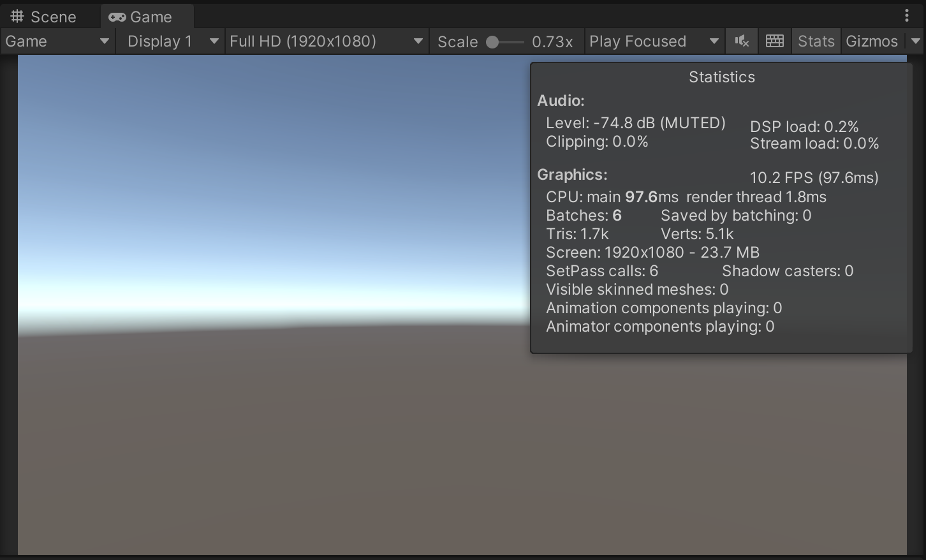Click the Graphics section heading
The width and height of the screenshot is (926, 560).
click(572, 175)
